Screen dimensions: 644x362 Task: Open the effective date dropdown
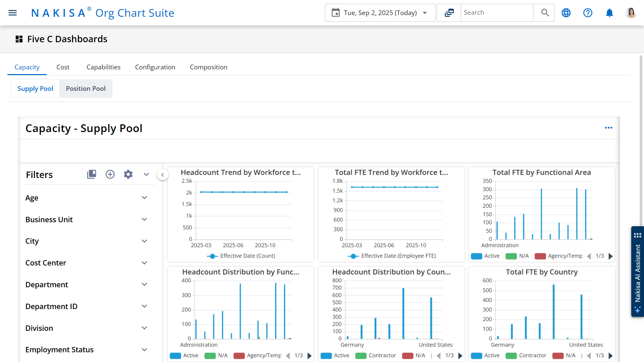tap(380, 13)
